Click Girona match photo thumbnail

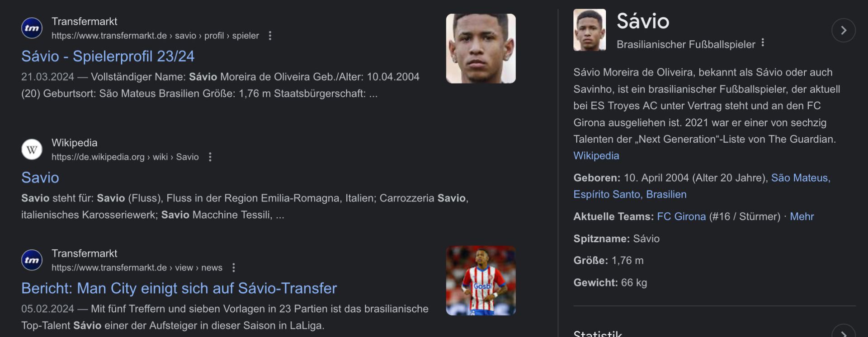(481, 281)
